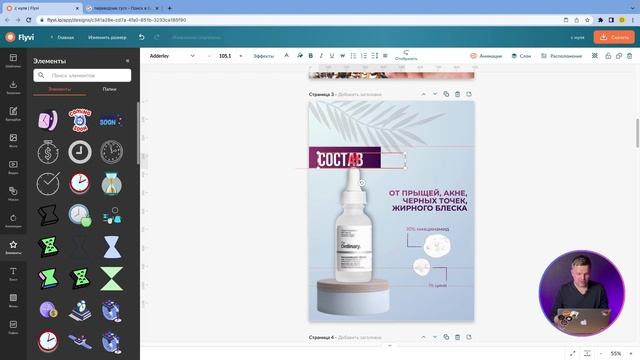Duplicate page 3

tap(446, 94)
